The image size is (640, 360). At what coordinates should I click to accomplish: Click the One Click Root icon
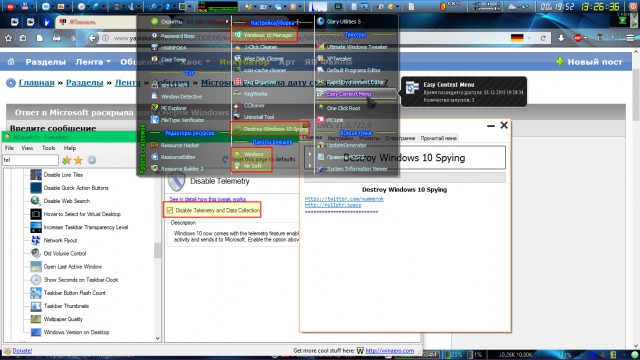(x=320, y=108)
